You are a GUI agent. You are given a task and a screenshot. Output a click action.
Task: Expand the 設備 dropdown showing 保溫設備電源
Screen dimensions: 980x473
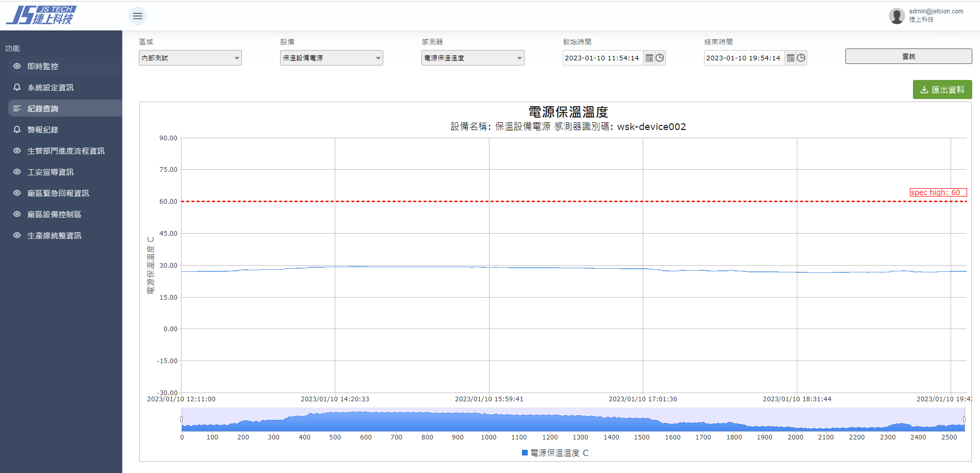[x=331, y=58]
